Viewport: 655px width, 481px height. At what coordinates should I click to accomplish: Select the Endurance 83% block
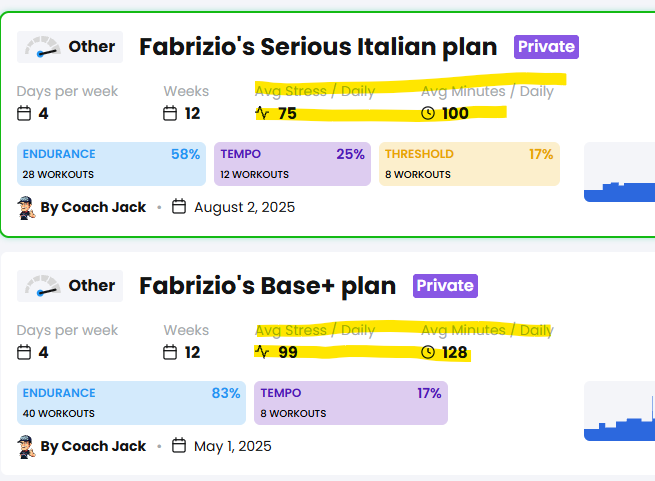[x=131, y=403]
